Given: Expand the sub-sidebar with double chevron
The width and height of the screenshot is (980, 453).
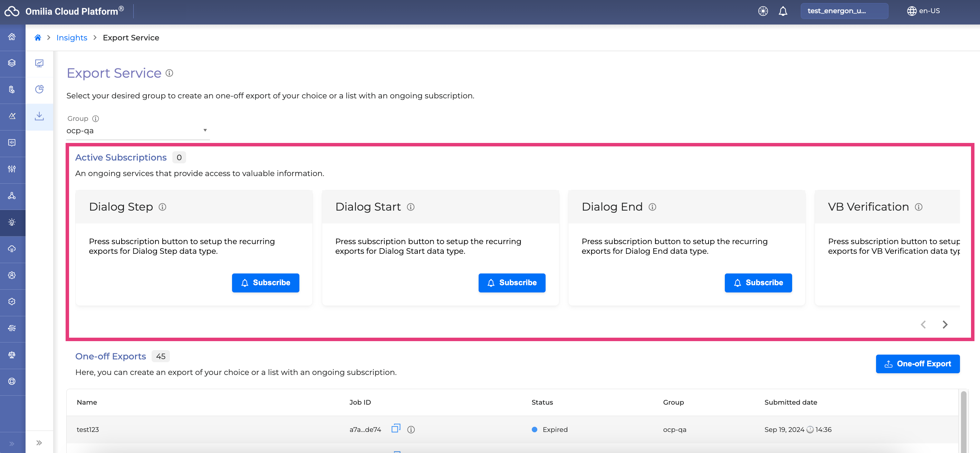Looking at the screenshot, I should [39, 442].
